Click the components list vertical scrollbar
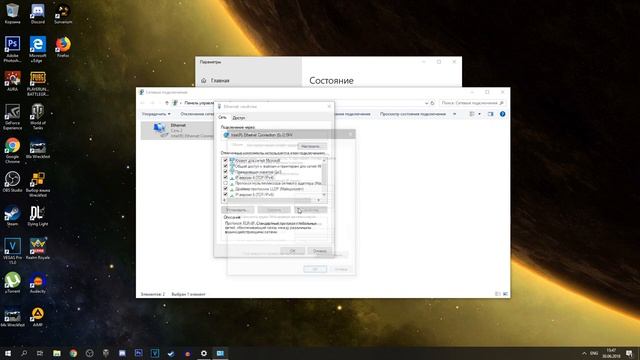 click(x=324, y=177)
